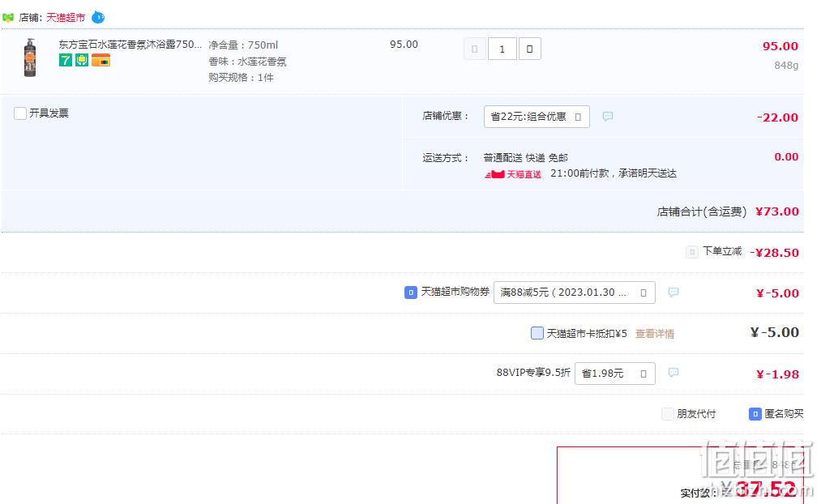The height and width of the screenshot is (504, 821).
Task: Click the info bubble beside 88VIP discount
Action: (673, 372)
